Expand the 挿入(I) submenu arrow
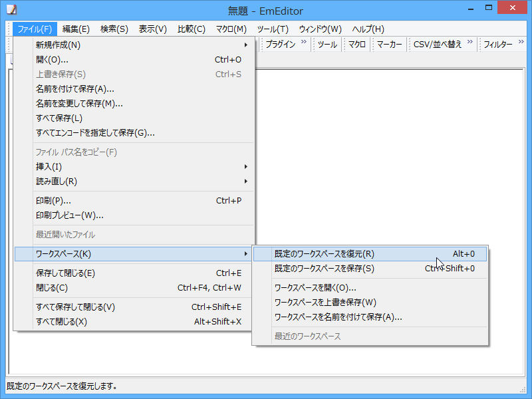 245,167
